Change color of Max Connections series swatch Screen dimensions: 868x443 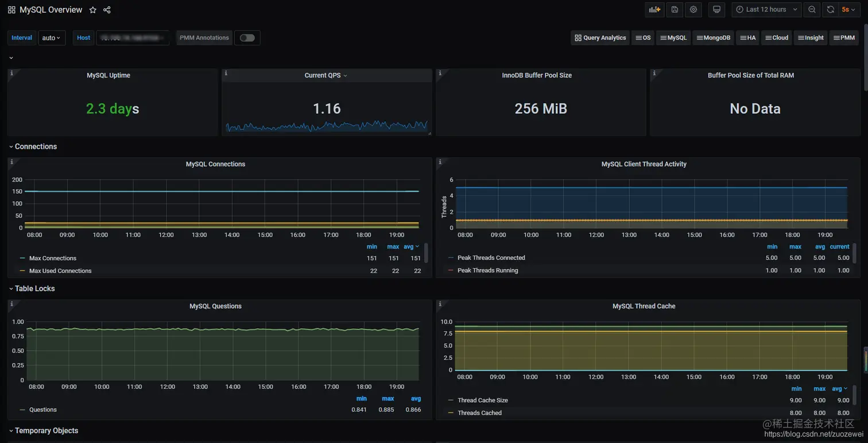(22, 259)
